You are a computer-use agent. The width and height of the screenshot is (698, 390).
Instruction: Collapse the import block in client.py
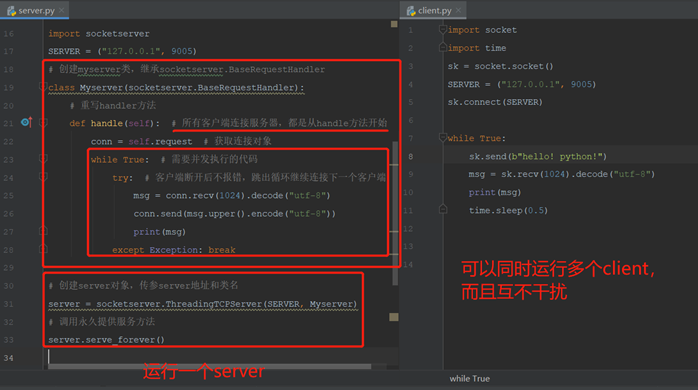[x=442, y=30]
